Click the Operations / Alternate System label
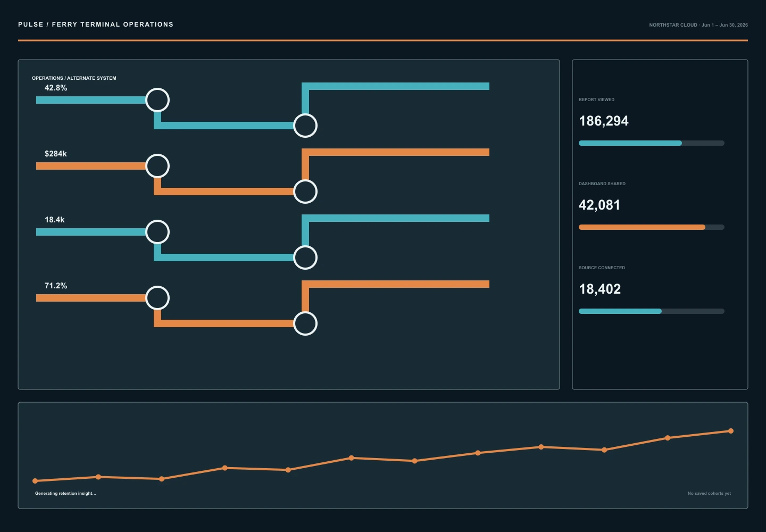The width and height of the screenshot is (766, 532). tap(74, 78)
